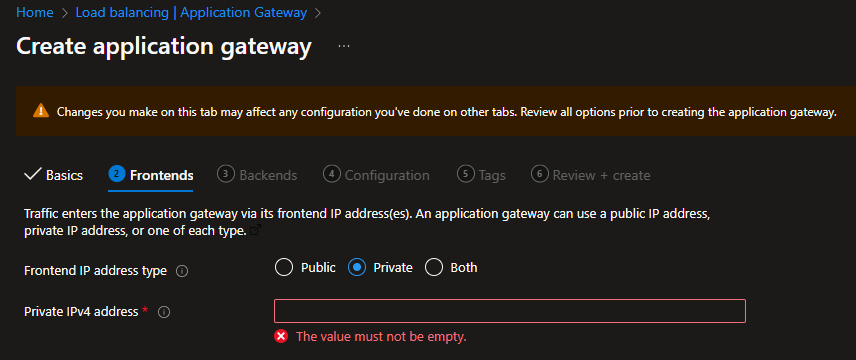The image size is (856, 360).
Task: Select the Both radio button
Action: click(x=433, y=268)
